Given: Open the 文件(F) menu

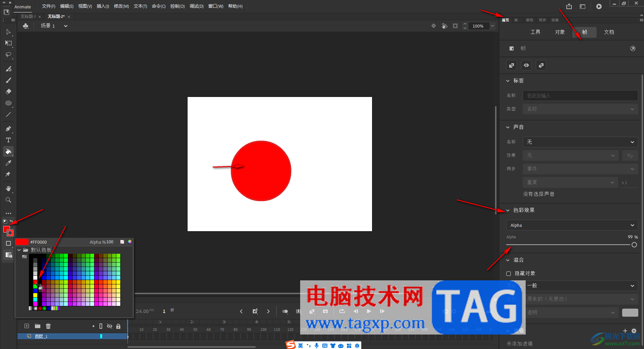Looking at the screenshot, I should point(48,6).
